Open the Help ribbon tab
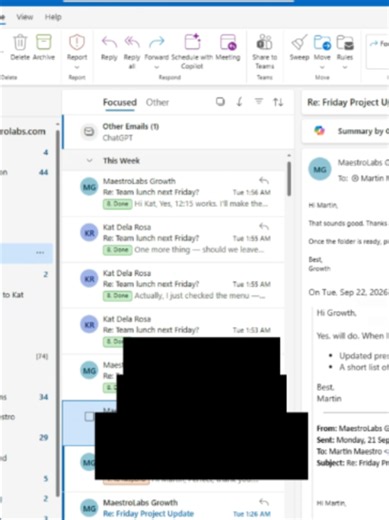The width and height of the screenshot is (389, 520). click(53, 17)
